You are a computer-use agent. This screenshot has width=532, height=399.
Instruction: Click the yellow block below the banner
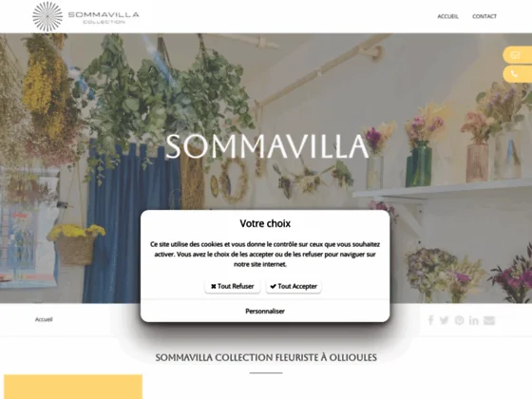pos(73,387)
